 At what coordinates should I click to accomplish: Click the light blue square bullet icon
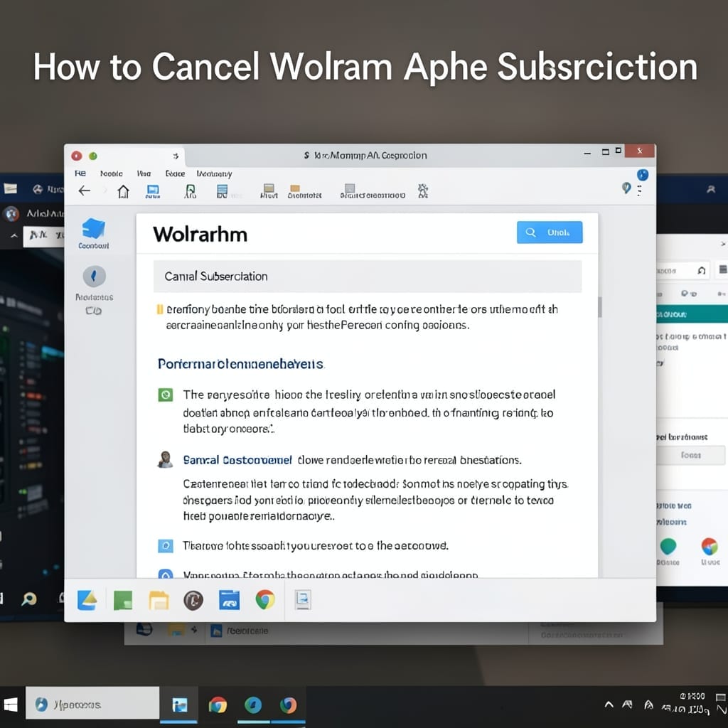[165, 545]
